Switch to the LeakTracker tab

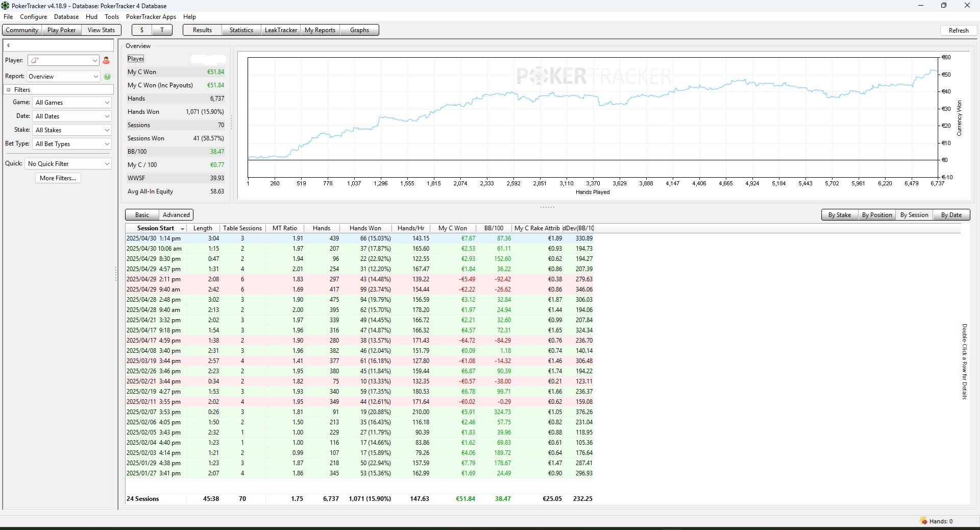281,30
